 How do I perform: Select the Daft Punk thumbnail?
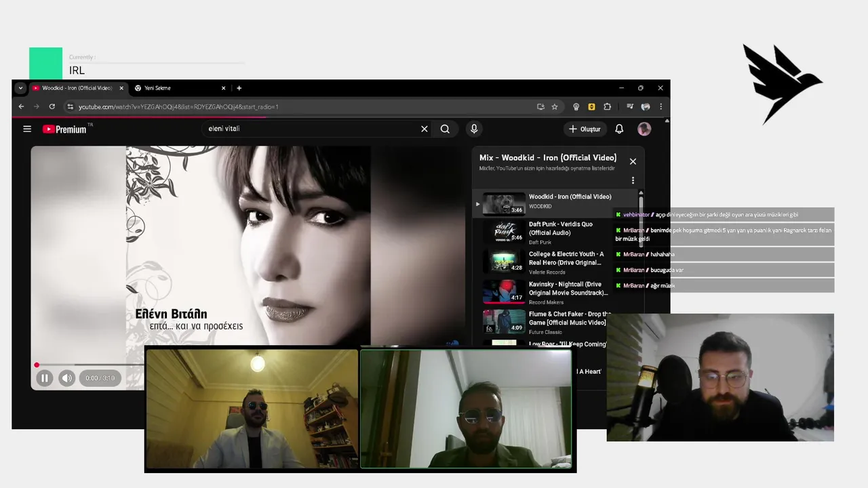point(504,232)
